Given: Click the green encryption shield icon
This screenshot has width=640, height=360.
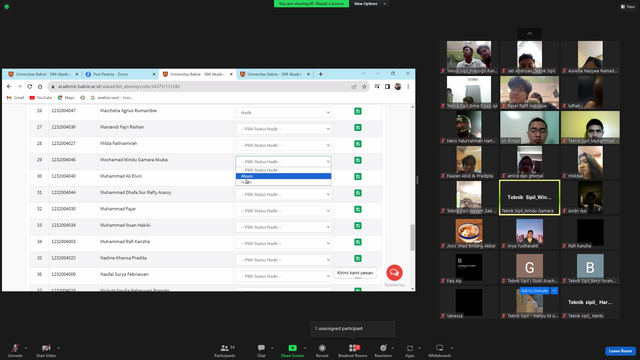Looking at the screenshot, I should click(x=7, y=7).
